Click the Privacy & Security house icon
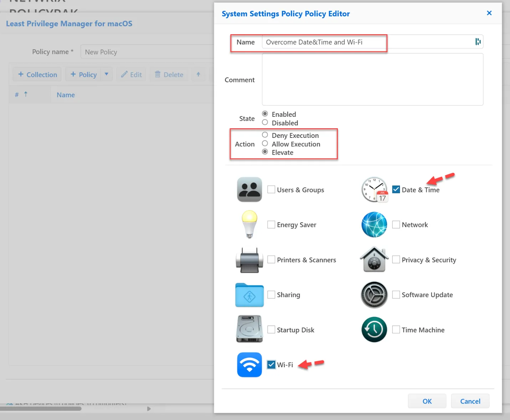Image resolution: width=510 pixels, height=420 pixels. (x=374, y=260)
